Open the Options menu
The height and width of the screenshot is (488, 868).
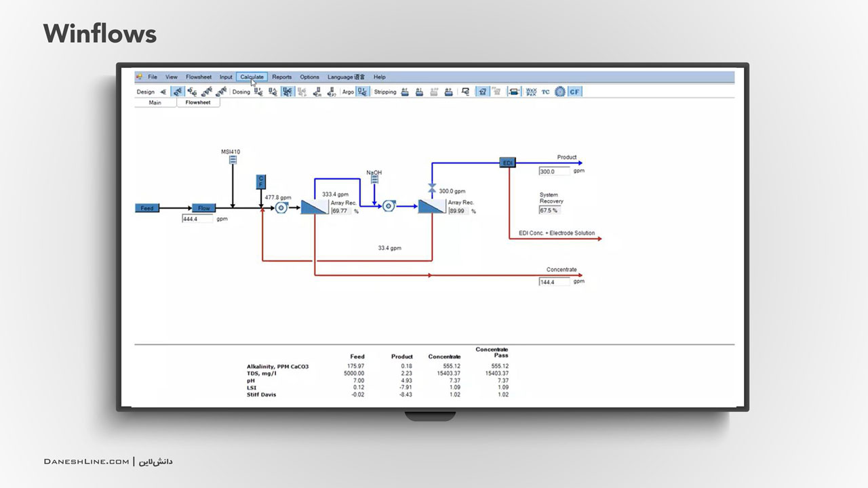[309, 77]
